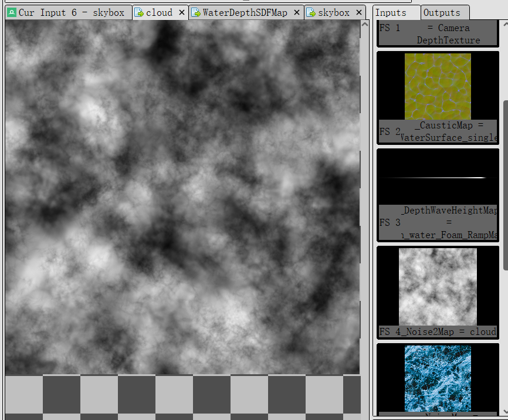Click the file icon on skybox tab
The width and height of the screenshot is (508, 420).
pyautogui.click(x=311, y=12)
